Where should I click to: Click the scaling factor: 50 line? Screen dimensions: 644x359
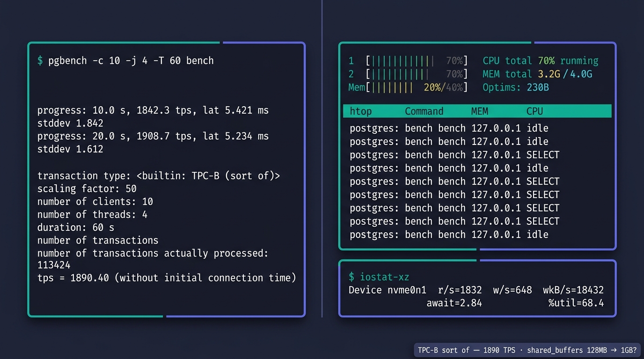coord(87,189)
